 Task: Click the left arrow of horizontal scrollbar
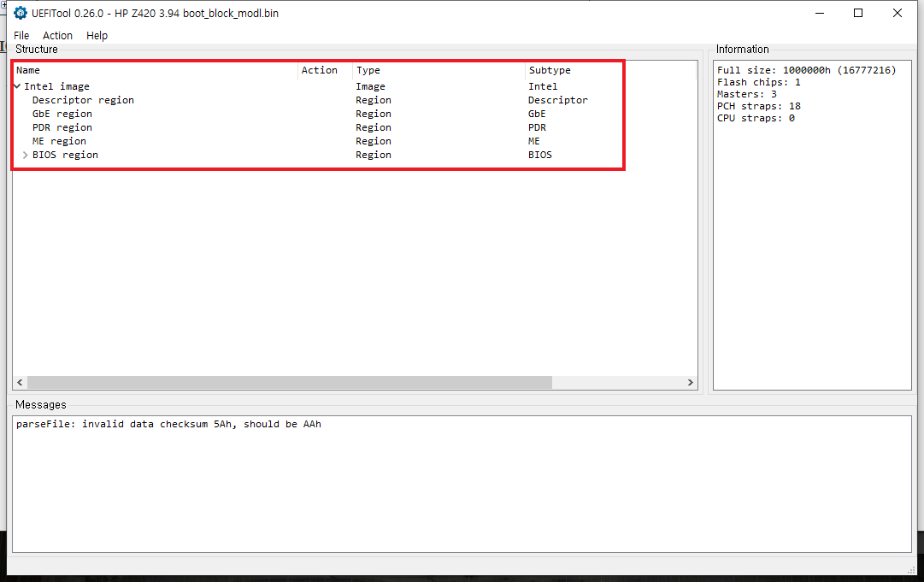(x=20, y=382)
